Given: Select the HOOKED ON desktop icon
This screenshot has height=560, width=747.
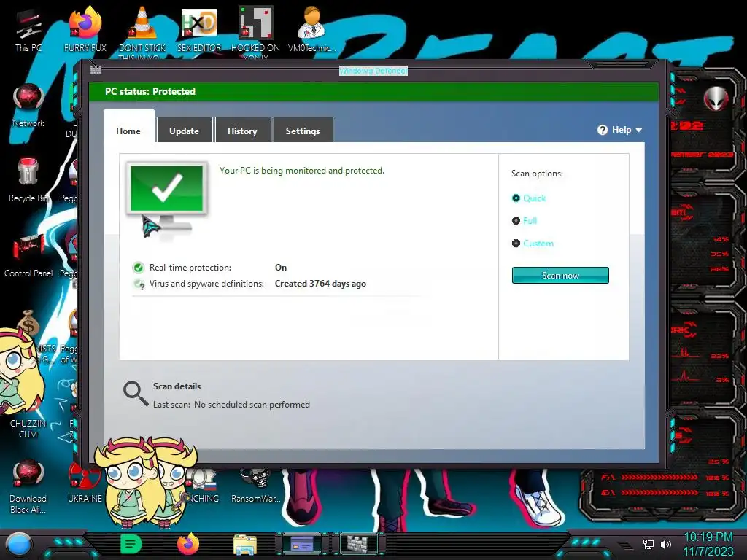Looking at the screenshot, I should pos(255,31).
